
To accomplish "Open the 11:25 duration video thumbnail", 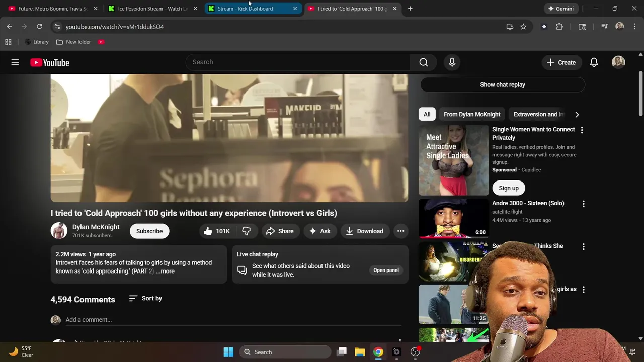I will point(454,305).
